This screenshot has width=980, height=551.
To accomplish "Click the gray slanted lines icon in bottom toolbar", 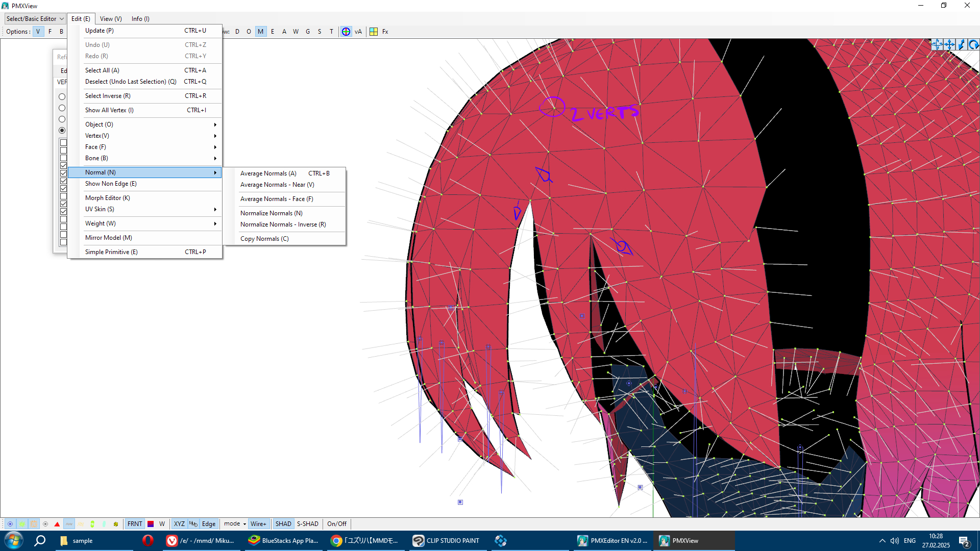I will click(x=69, y=524).
